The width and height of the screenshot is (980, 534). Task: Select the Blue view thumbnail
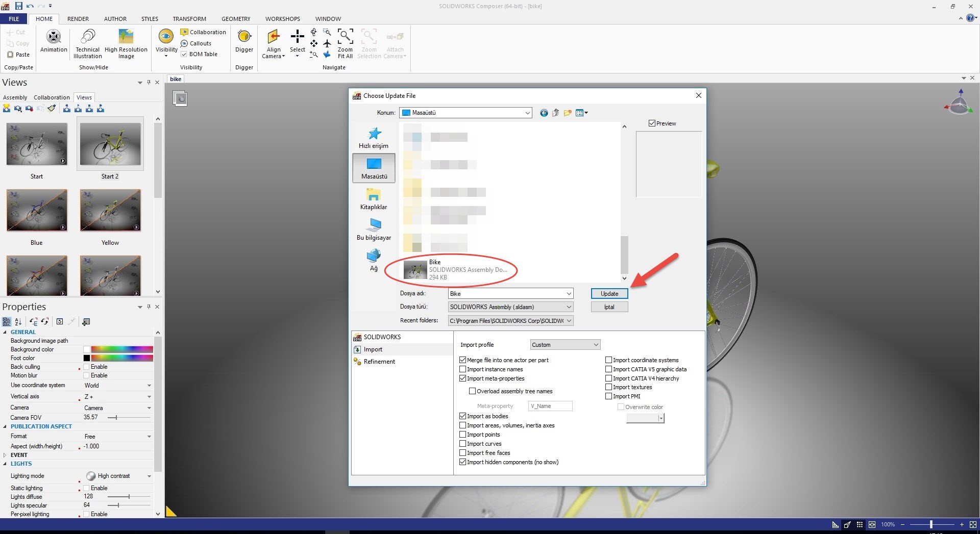coord(37,211)
